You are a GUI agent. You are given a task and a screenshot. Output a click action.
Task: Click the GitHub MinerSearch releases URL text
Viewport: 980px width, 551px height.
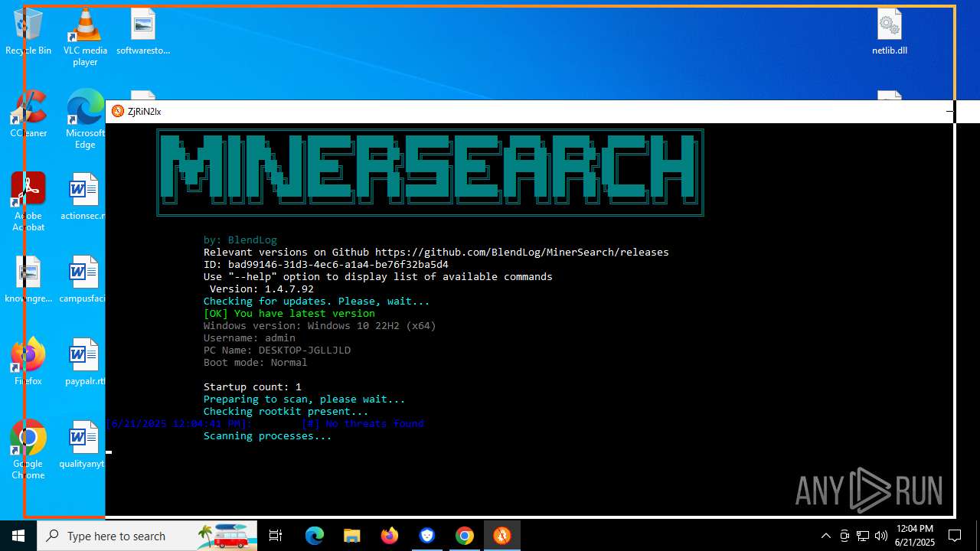point(521,252)
